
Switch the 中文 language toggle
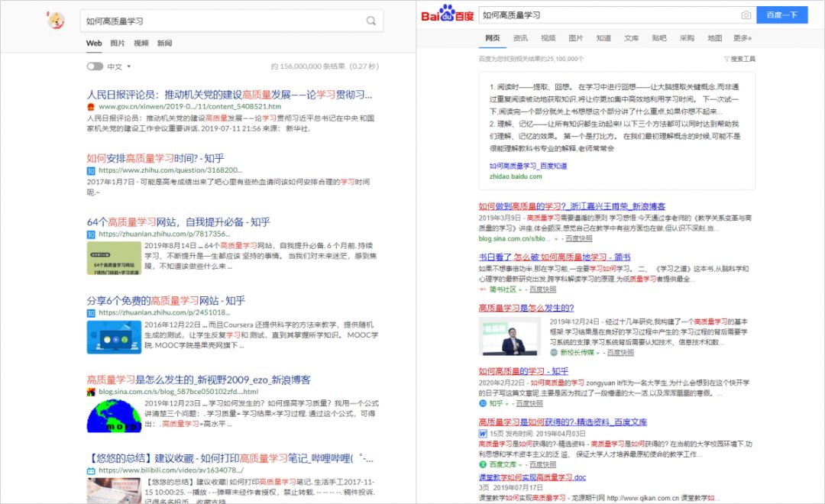(95, 66)
